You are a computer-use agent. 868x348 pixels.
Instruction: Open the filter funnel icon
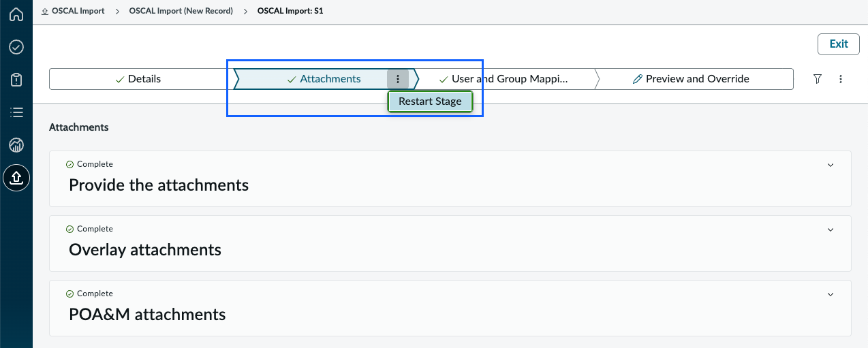818,79
